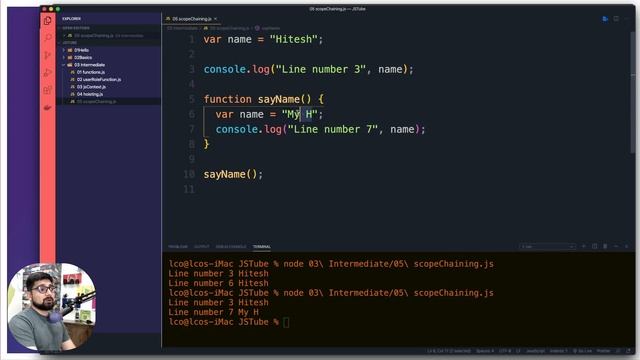Click the Explorer panel title
Image resolution: width=640 pixels, height=360 pixels.
(x=71, y=19)
